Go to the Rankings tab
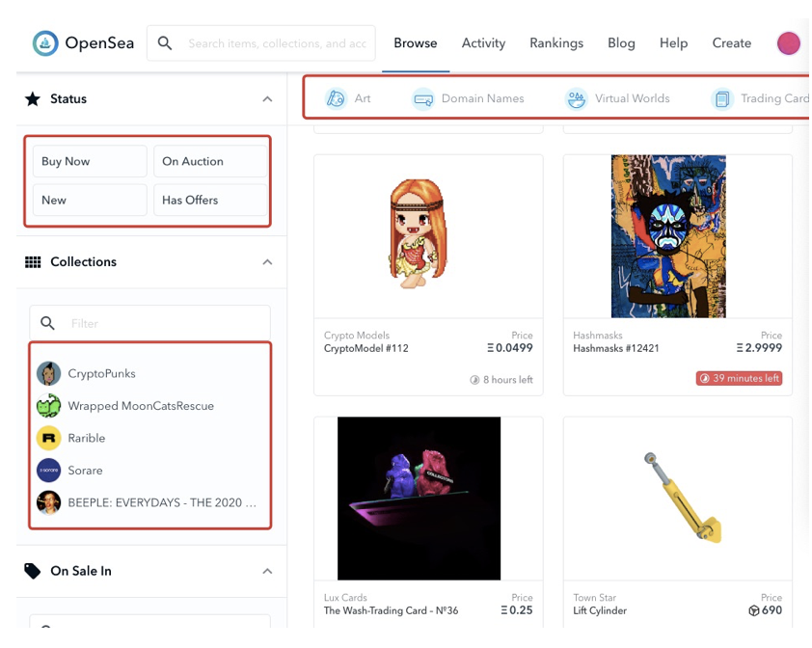 pos(556,43)
